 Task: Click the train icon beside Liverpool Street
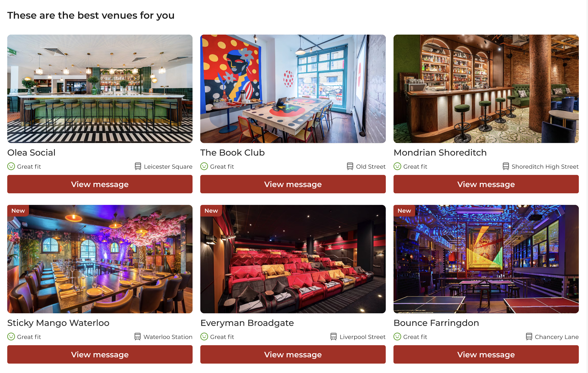(x=334, y=337)
